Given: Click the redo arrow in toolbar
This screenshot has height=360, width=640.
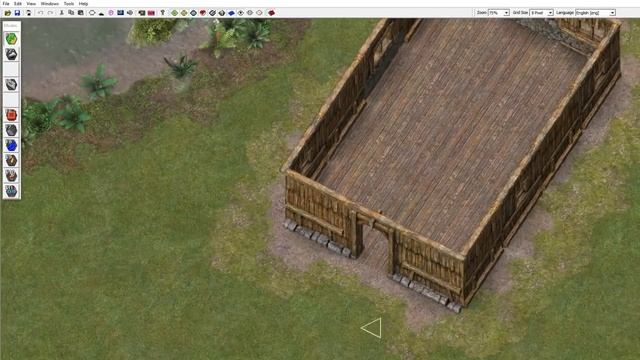Looking at the screenshot, I should pyautogui.click(x=50, y=13).
